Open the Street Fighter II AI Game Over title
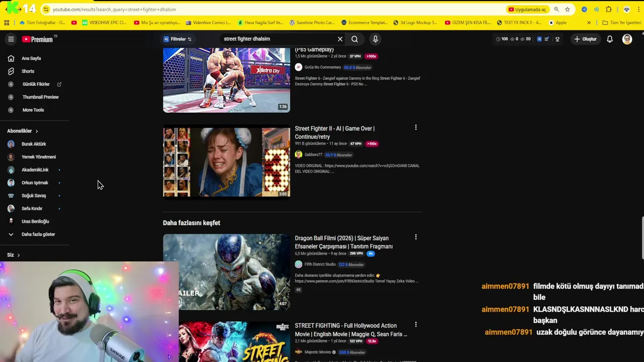644x362 pixels. click(335, 133)
